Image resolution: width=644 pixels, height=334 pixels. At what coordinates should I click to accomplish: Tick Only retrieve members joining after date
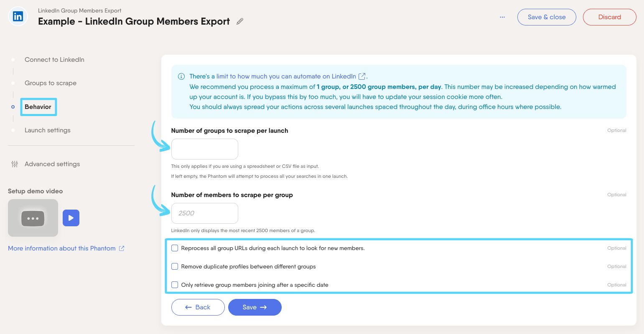tap(175, 285)
